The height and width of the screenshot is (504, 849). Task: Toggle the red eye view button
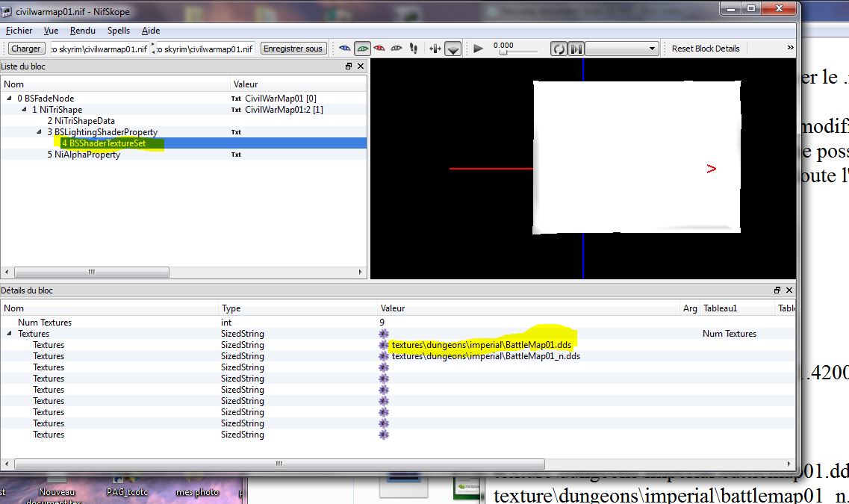[379, 49]
